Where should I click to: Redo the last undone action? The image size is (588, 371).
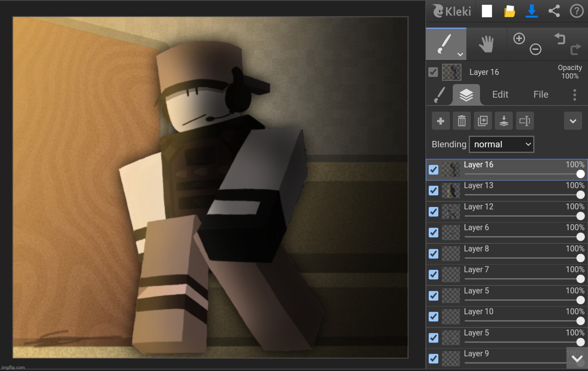click(x=576, y=49)
